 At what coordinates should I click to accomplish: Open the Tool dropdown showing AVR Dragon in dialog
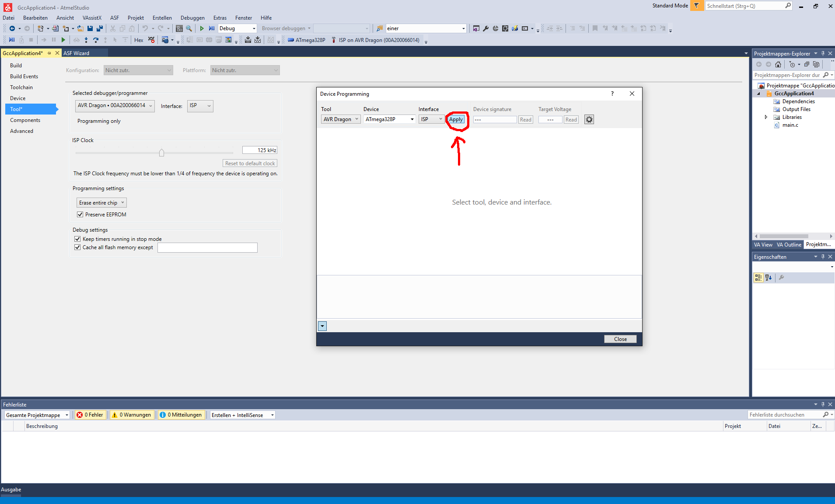pyautogui.click(x=341, y=119)
